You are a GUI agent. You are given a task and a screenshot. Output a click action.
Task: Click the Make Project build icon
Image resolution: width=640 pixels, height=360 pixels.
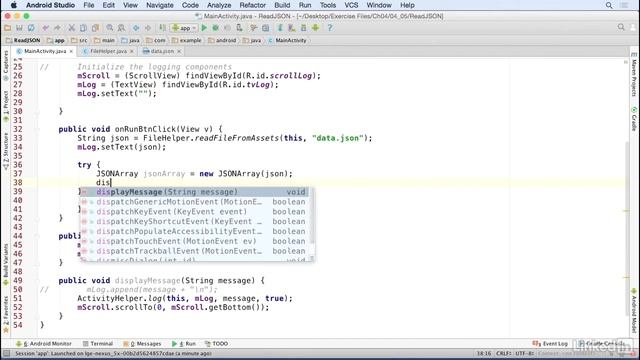coord(162,28)
